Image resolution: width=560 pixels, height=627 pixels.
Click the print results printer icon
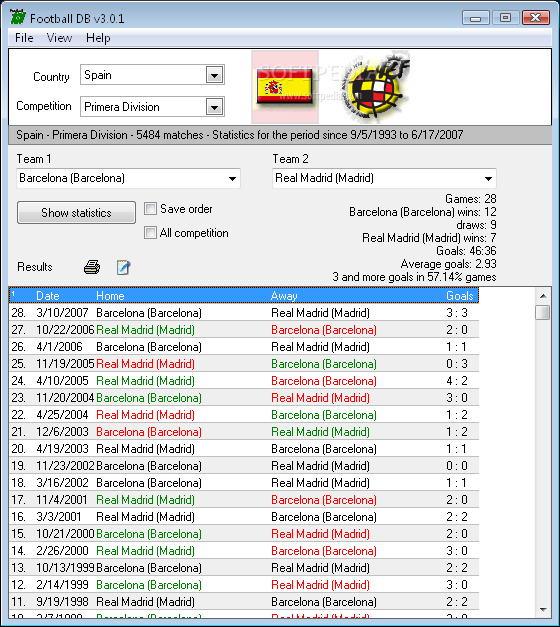tap(92, 267)
